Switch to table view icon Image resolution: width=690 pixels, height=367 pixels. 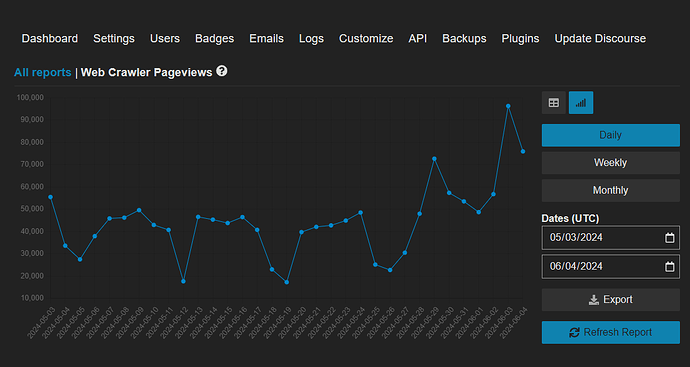[554, 103]
